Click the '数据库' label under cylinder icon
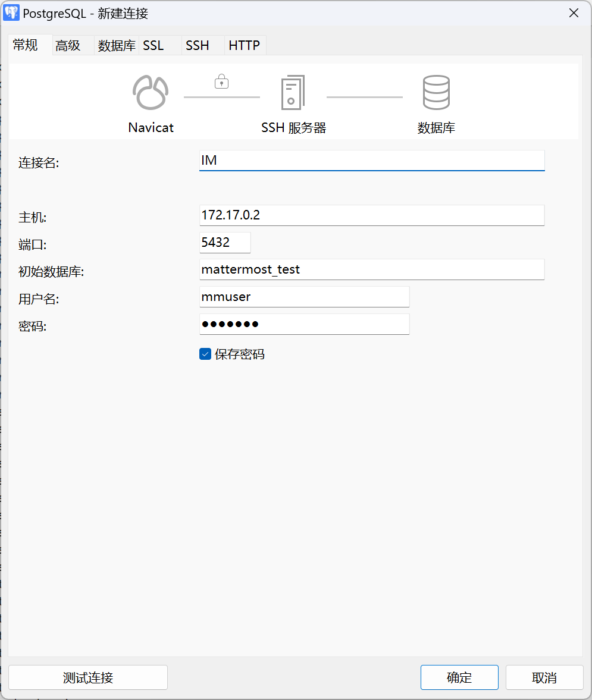Image resolution: width=592 pixels, height=700 pixels. click(x=436, y=128)
